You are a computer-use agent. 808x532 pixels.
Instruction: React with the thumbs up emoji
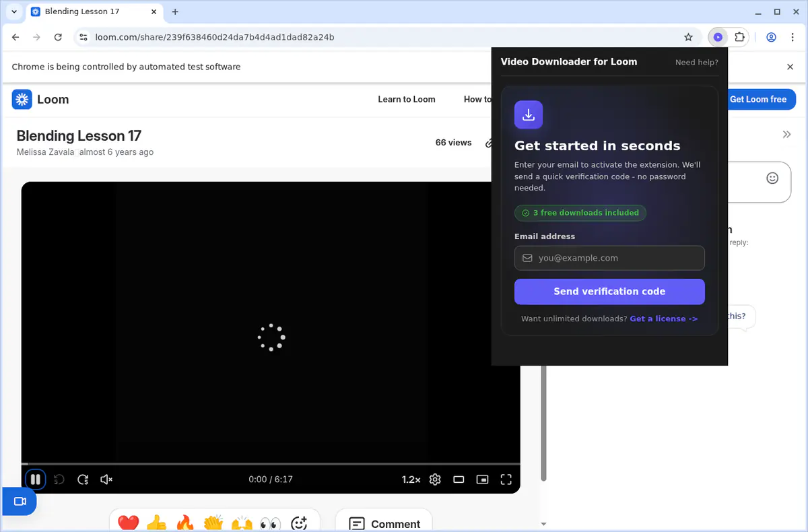[x=156, y=523]
